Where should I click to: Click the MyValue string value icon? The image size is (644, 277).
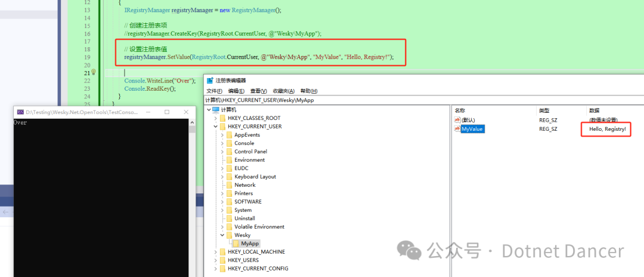(x=457, y=129)
